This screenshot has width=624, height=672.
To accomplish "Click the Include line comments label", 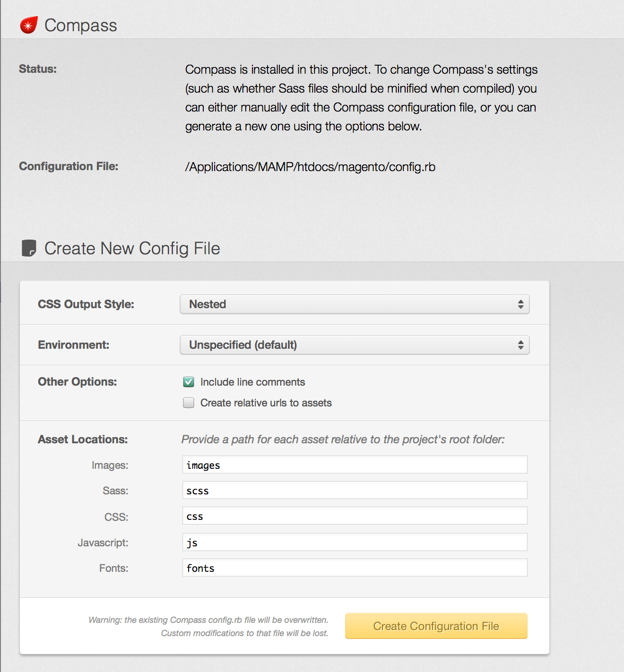I will [x=252, y=382].
